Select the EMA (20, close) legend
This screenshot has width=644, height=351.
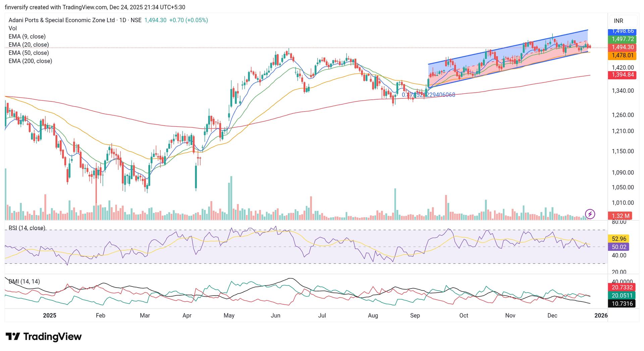pyautogui.click(x=29, y=45)
